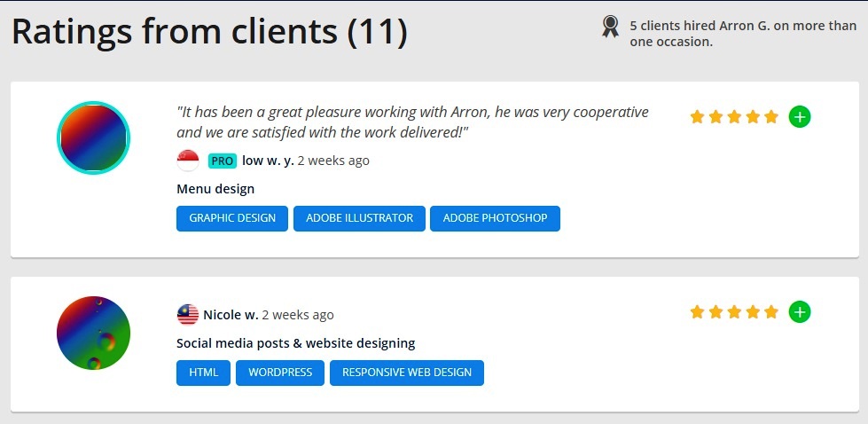Image resolution: width=868 pixels, height=424 pixels.
Task: Expand low w. y.'s review with green plus
Action: [x=800, y=116]
